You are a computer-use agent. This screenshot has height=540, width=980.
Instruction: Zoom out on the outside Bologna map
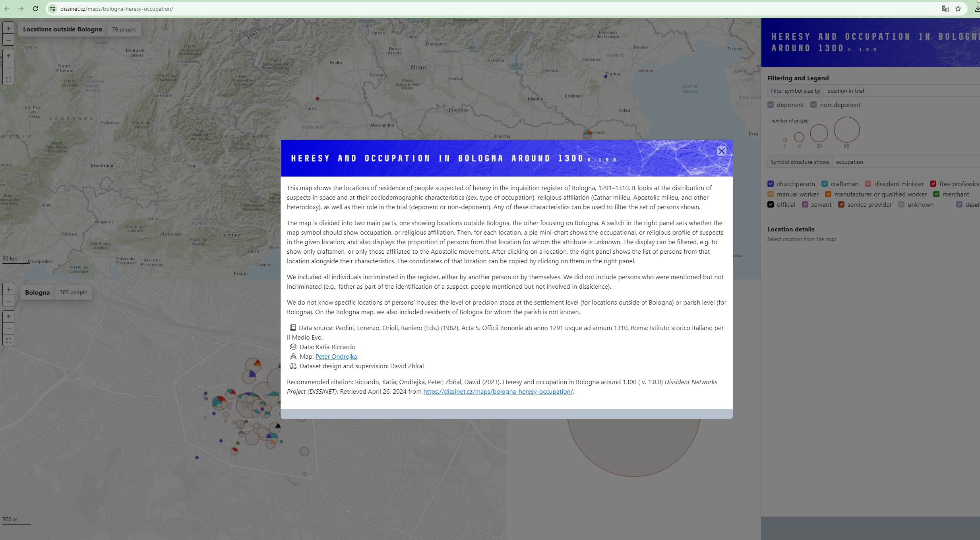point(9,40)
